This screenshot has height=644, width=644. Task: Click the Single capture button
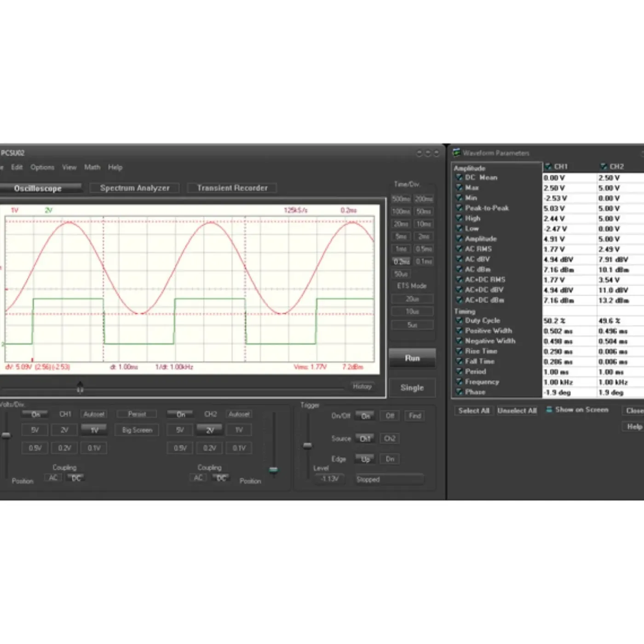point(412,387)
